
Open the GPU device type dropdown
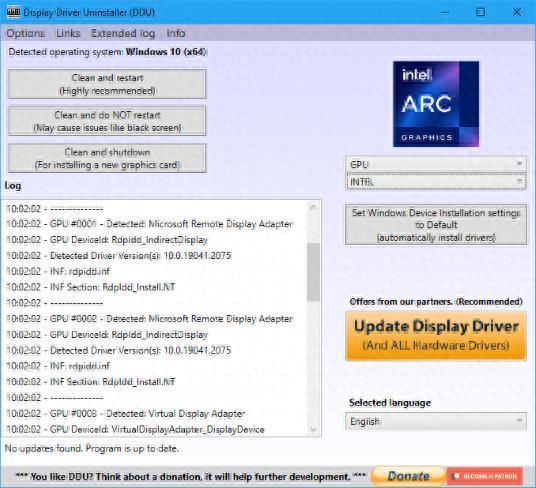(436, 164)
